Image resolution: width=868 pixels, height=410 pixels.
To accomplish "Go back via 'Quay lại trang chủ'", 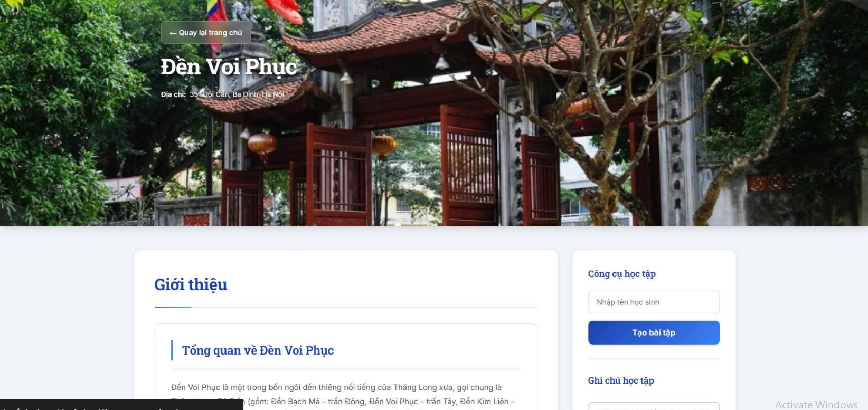I will click(x=206, y=33).
